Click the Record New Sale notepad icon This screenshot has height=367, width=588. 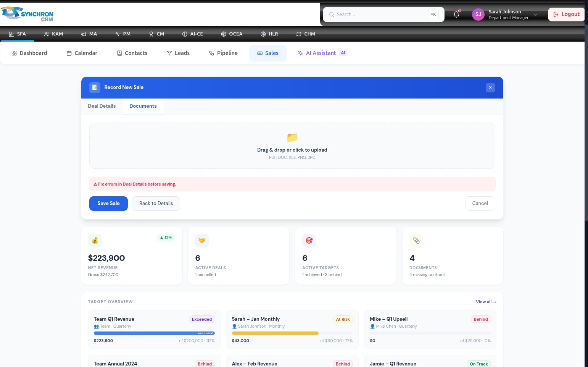tap(95, 87)
